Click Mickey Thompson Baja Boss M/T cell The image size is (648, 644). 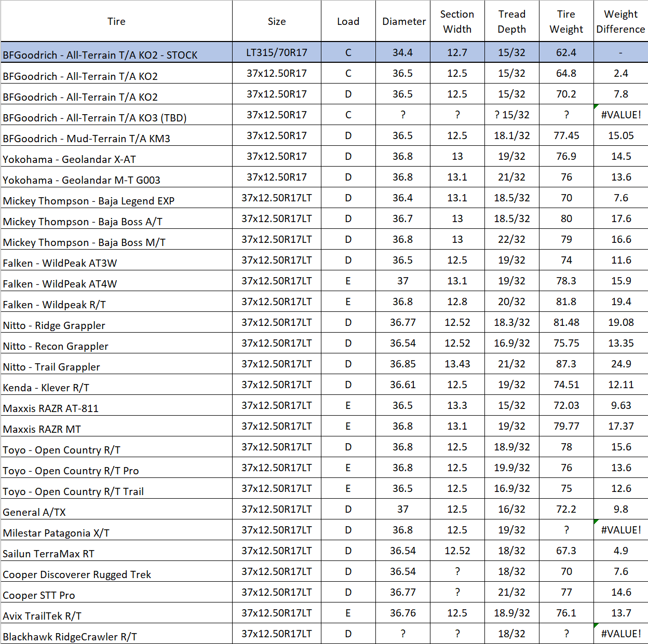point(116,239)
